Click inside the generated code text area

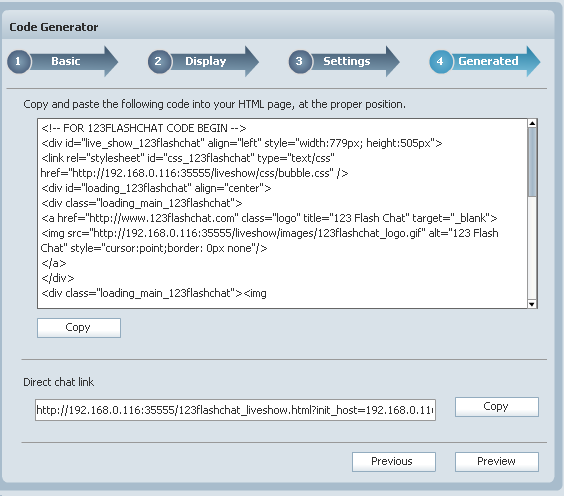(x=282, y=213)
